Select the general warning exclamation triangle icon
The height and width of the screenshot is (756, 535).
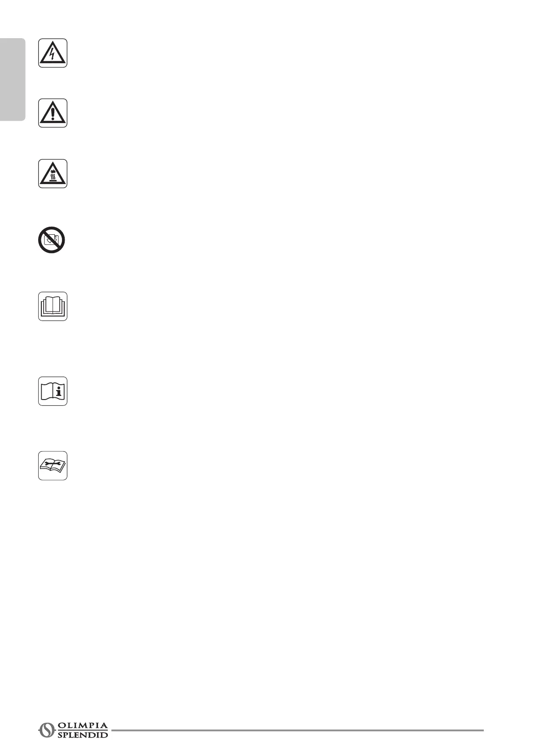click(53, 113)
